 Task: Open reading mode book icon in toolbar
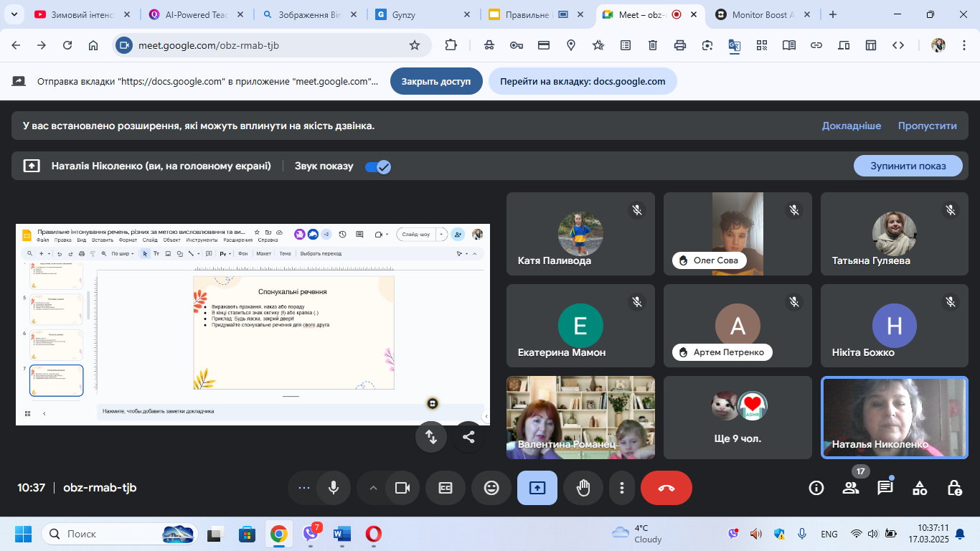(789, 45)
